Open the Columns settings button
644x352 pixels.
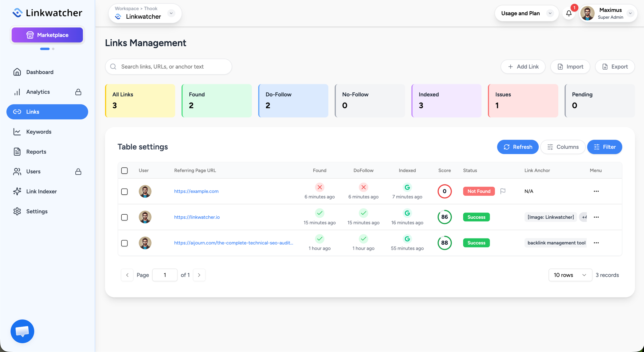pos(563,147)
